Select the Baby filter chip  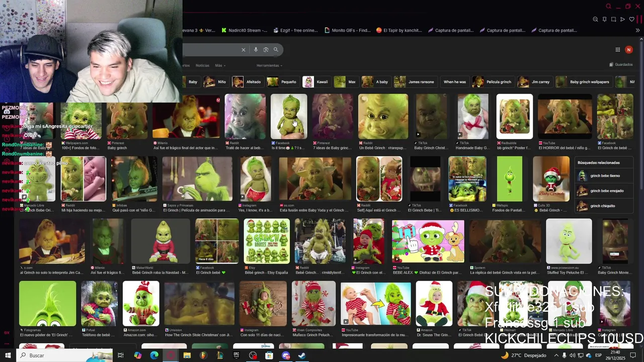click(x=193, y=82)
